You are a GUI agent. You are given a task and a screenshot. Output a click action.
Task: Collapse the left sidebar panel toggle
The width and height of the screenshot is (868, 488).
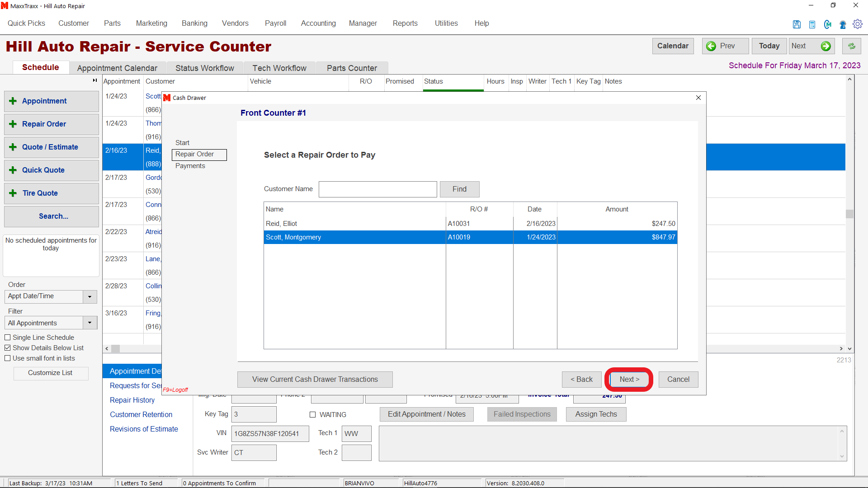click(95, 80)
